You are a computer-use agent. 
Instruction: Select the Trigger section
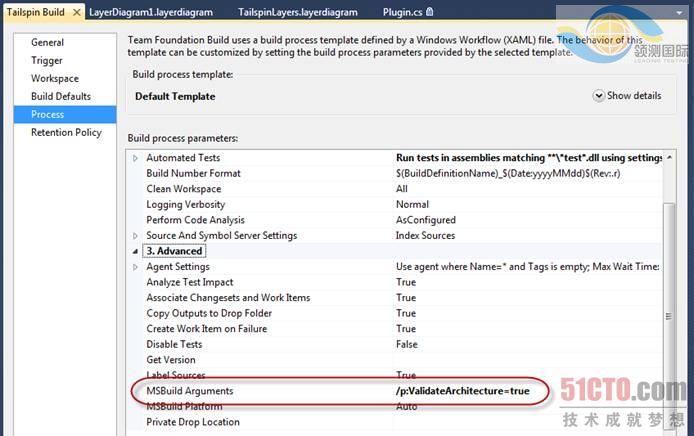pyautogui.click(x=46, y=61)
